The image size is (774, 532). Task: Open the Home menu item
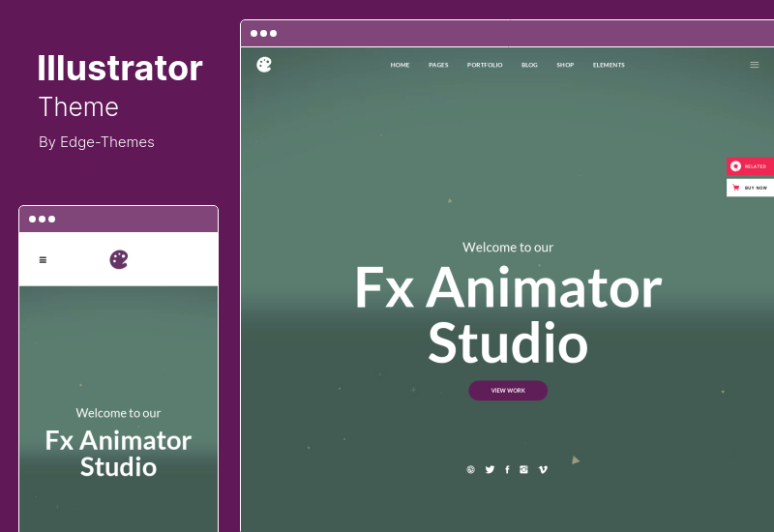tap(400, 65)
